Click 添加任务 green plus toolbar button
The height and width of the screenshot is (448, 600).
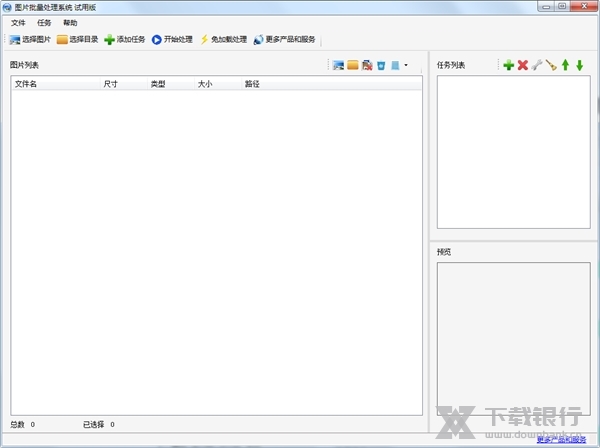click(x=125, y=39)
